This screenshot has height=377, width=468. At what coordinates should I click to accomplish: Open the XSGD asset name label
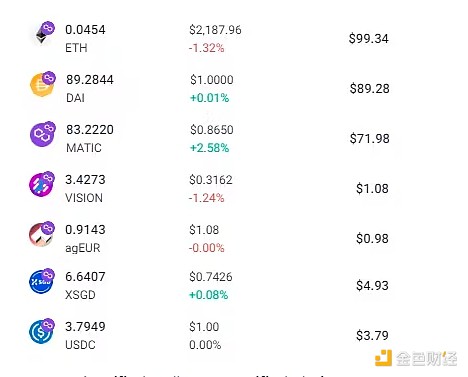[80, 295]
